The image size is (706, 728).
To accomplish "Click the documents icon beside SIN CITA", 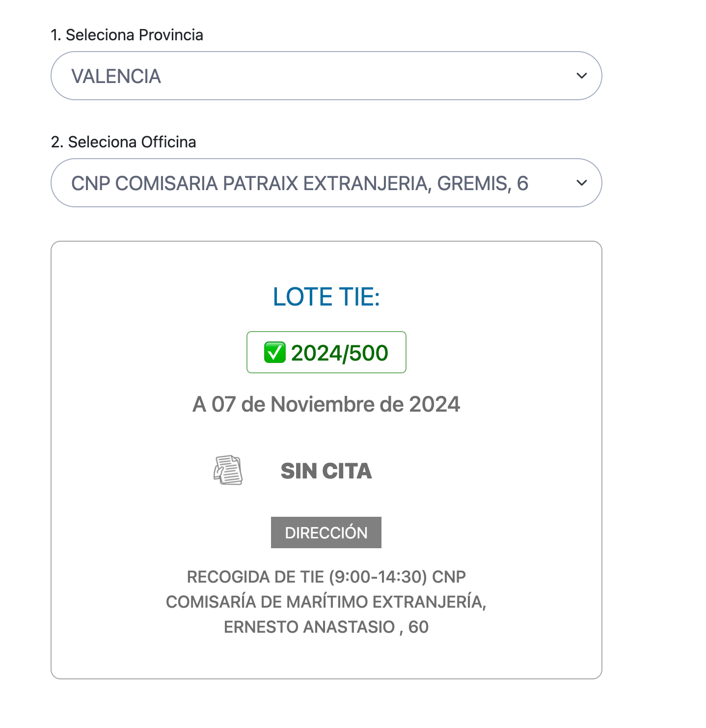I will [228, 470].
